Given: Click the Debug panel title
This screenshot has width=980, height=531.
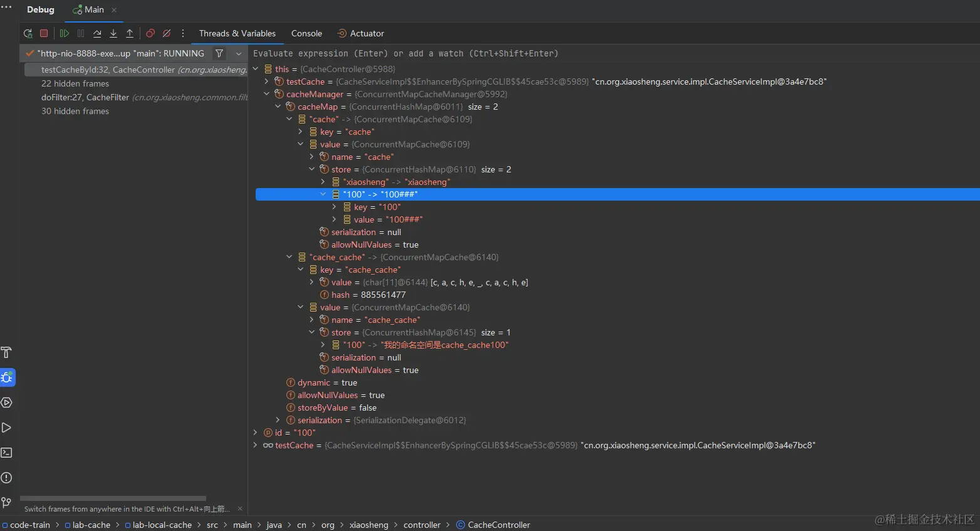Looking at the screenshot, I should 41,10.
